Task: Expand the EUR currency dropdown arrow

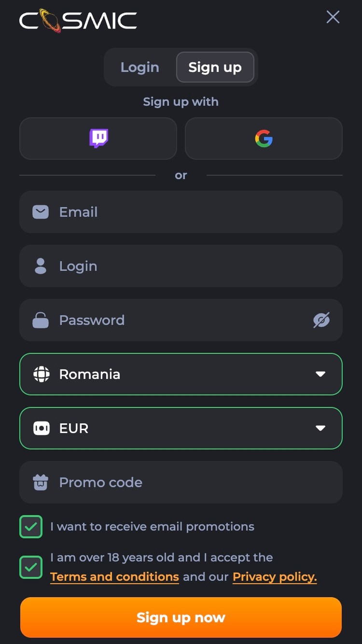Action: [x=320, y=428]
